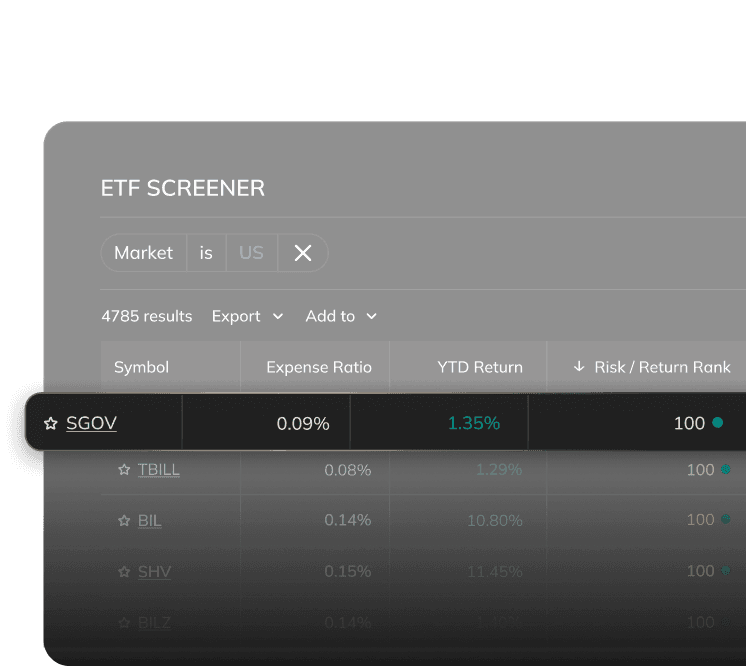Image resolution: width=746 pixels, height=667 pixels.
Task: Sort by YTD Return column header
Action: click(480, 367)
